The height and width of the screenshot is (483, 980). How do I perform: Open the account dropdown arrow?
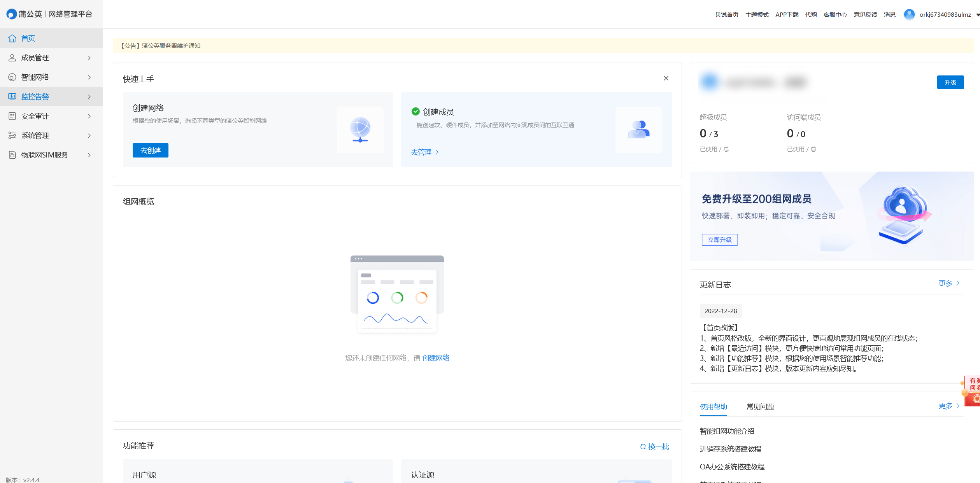977,15
